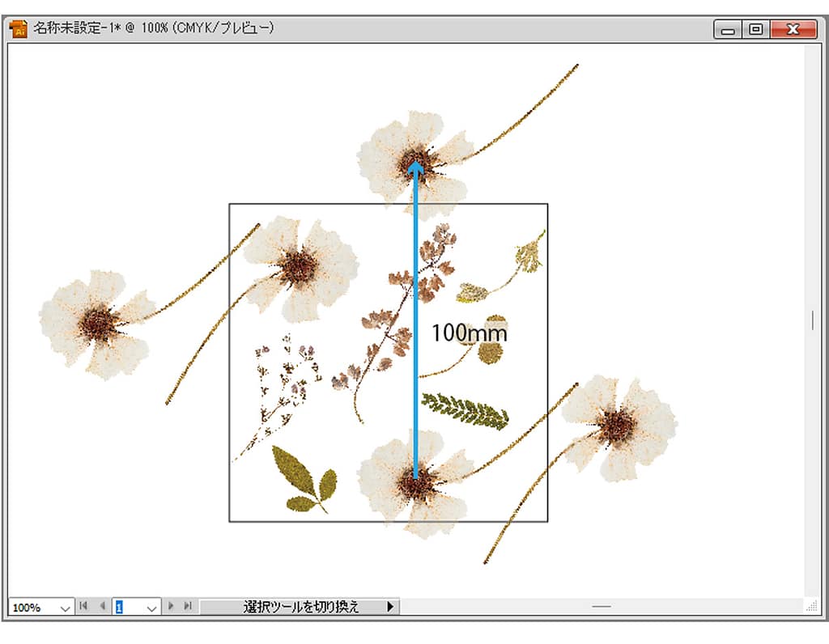The image size is (829, 644).
Task: Select the green fern leaf in artboard
Action: click(x=466, y=410)
